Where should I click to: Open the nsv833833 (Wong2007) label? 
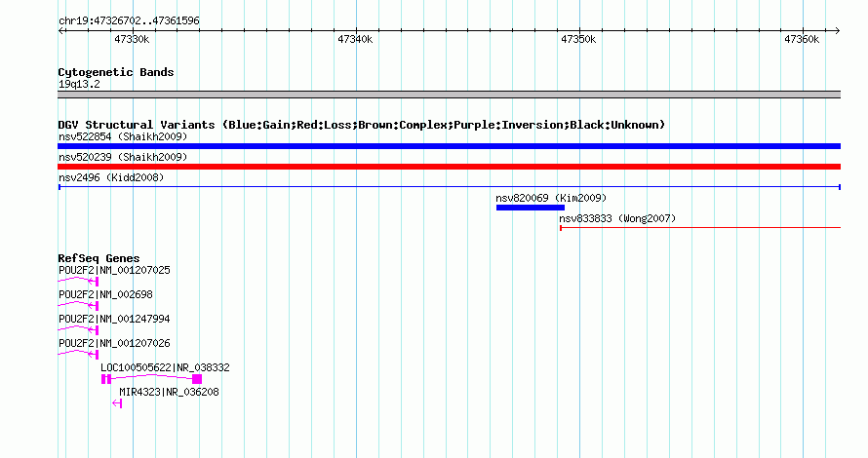617,218
